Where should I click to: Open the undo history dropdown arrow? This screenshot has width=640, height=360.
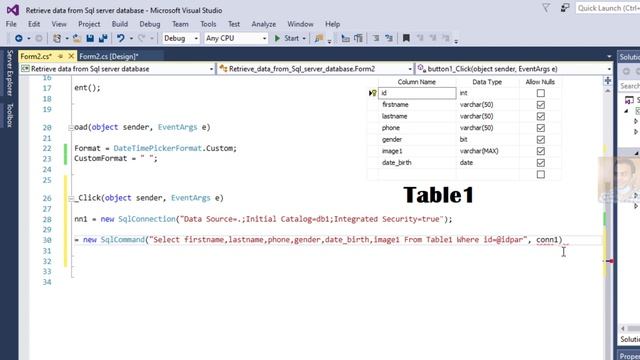click(x=131, y=38)
